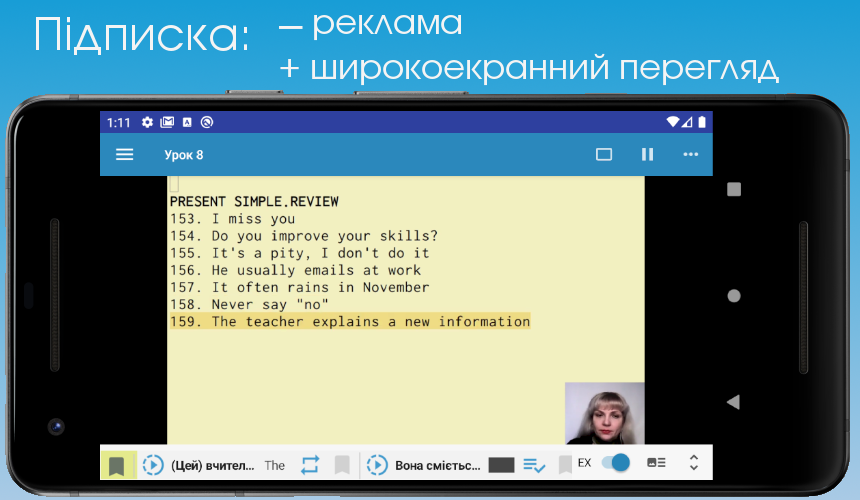Click the gray bookmark after repeat icon
The width and height of the screenshot is (860, 500).
click(342, 465)
